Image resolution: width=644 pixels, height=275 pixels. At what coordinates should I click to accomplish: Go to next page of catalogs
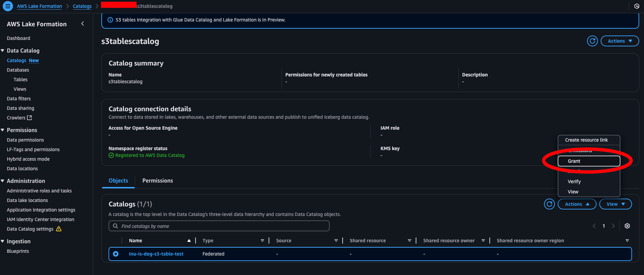[613, 226]
